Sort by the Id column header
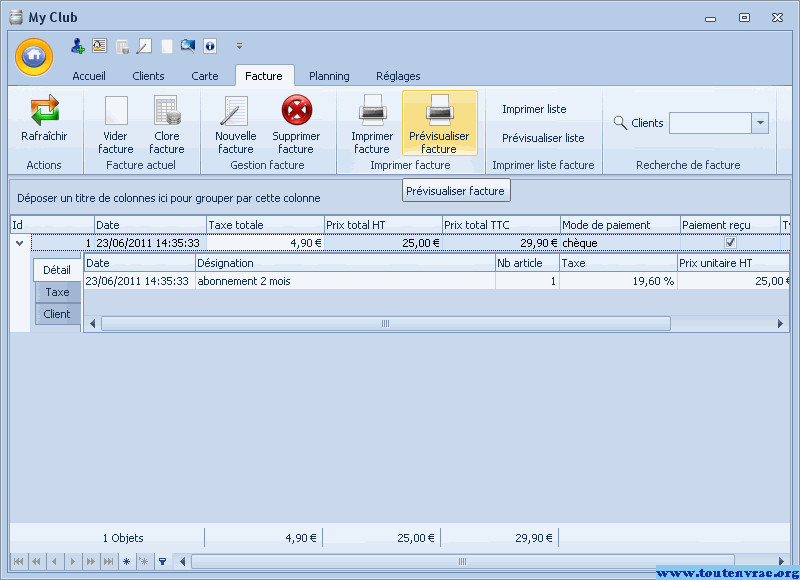Image resolution: width=800 pixels, height=580 pixels. click(53, 225)
